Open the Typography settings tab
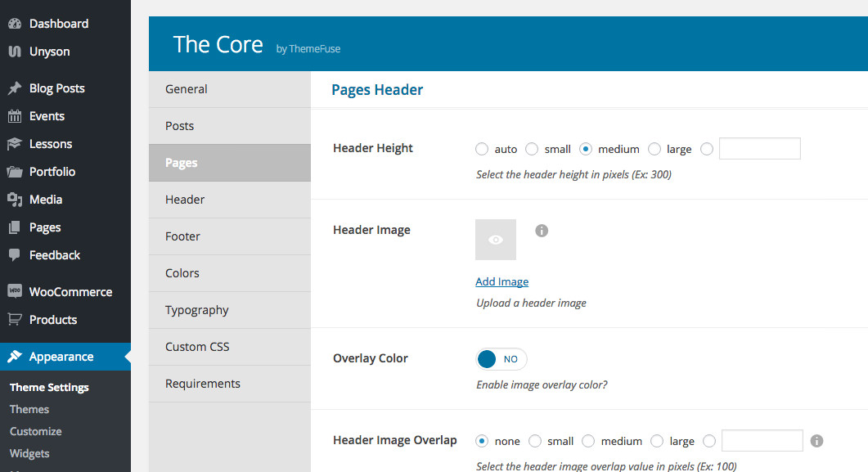868x472 pixels. [x=230, y=310]
